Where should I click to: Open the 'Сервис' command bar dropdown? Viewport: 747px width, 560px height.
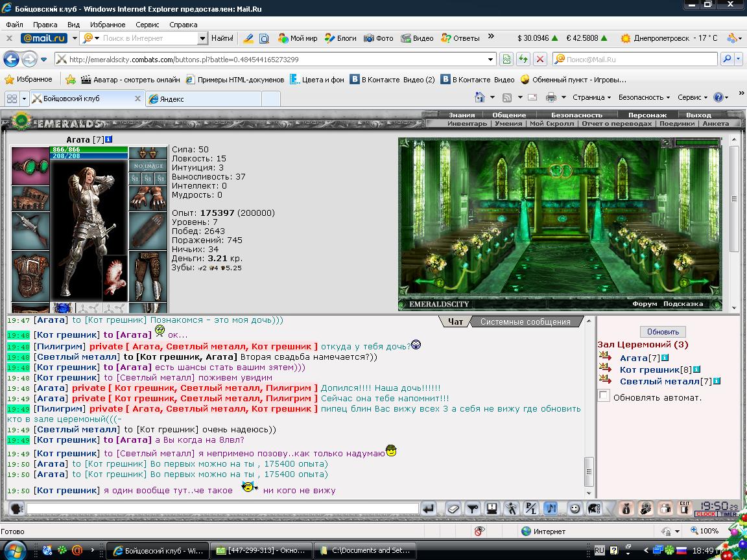693,97
